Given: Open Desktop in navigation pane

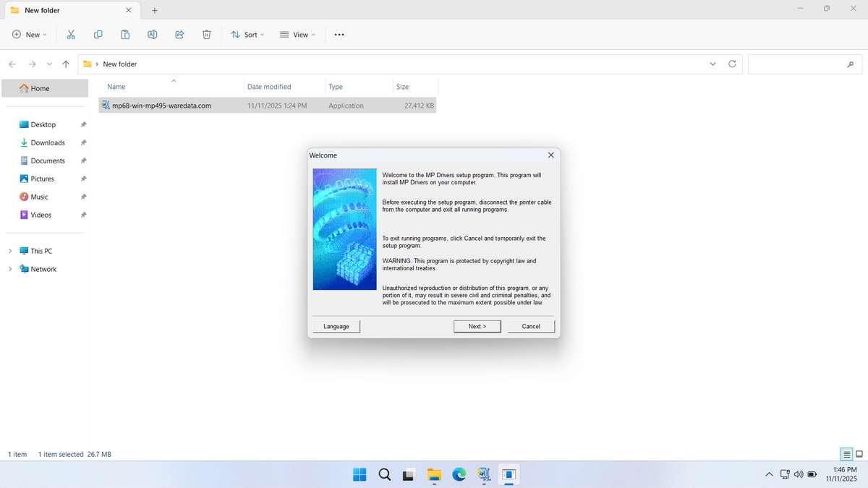Looking at the screenshot, I should [44, 124].
